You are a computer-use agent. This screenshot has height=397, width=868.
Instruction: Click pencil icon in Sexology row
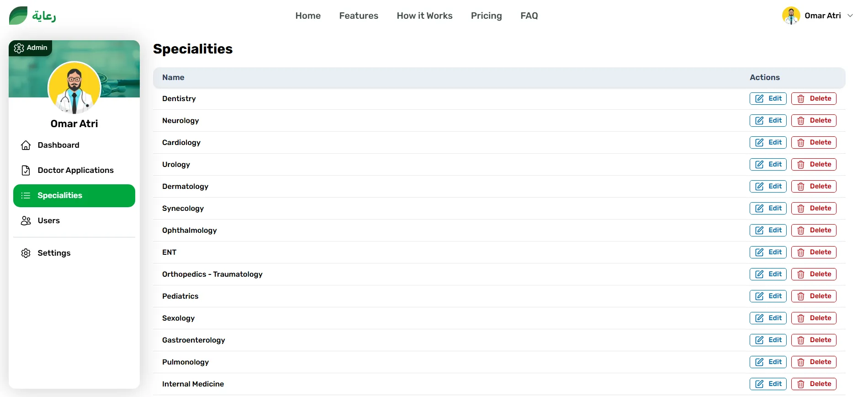click(759, 318)
